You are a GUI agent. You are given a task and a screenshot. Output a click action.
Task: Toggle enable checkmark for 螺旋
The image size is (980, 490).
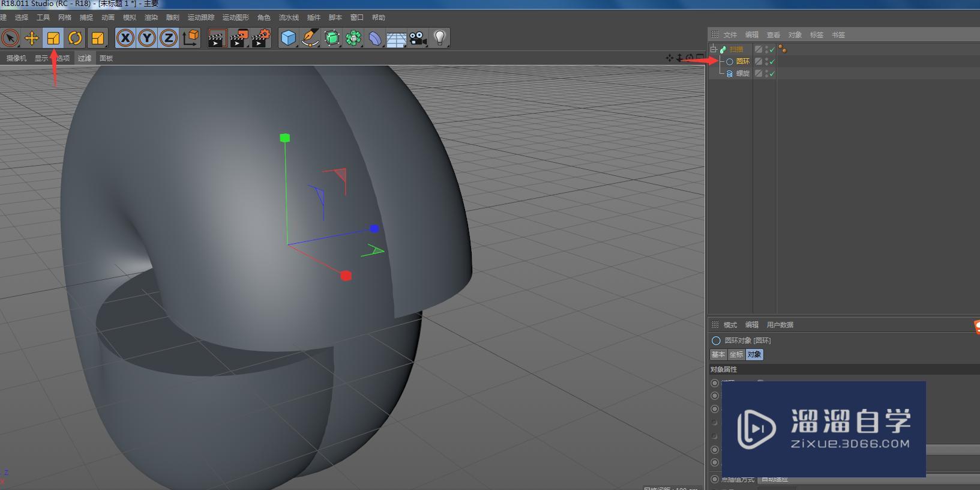coord(772,73)
